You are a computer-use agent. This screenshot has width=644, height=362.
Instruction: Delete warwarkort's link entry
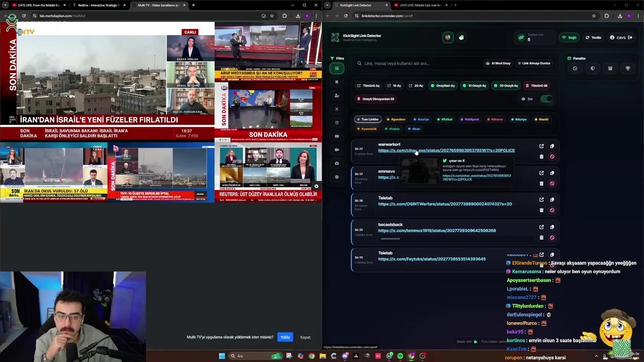(541, 157)
